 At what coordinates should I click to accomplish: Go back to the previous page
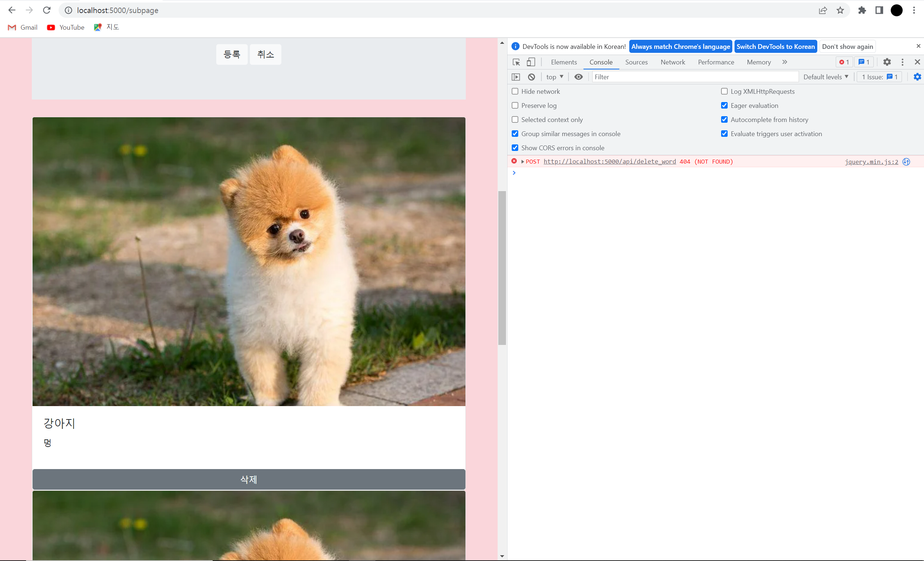[x=12, y=10]
